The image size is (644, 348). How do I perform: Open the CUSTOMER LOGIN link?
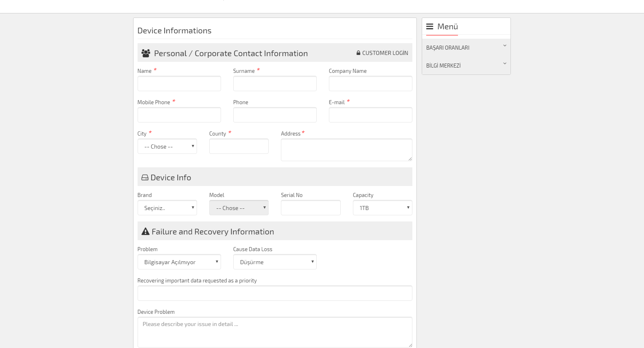tap(385, 53)
